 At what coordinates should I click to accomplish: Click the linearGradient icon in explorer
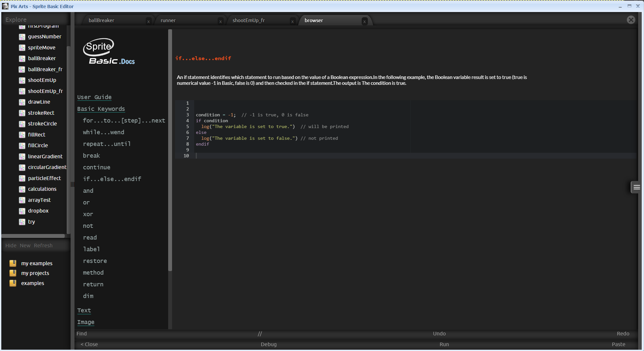point(22,156)
